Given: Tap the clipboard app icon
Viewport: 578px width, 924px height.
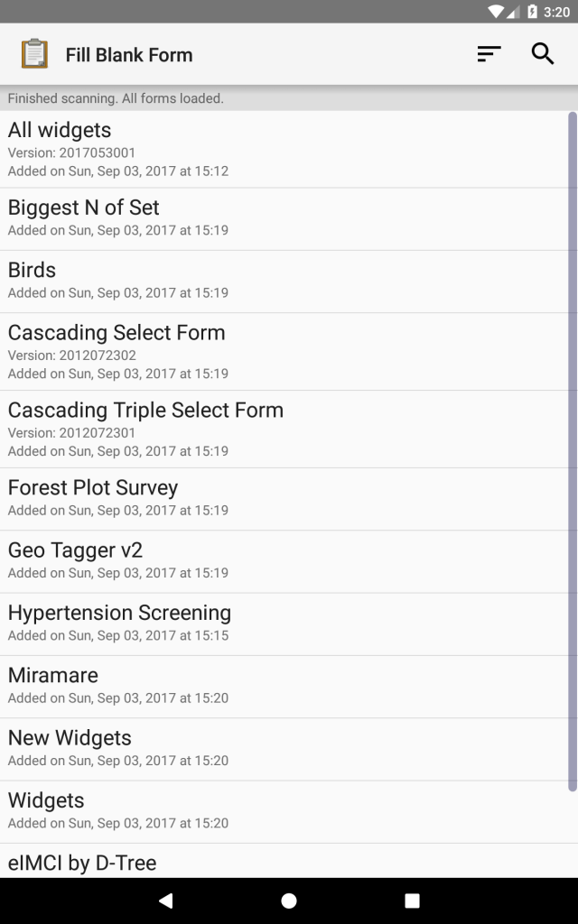Looking at the screenshot, I should click(x=34, y=54).
